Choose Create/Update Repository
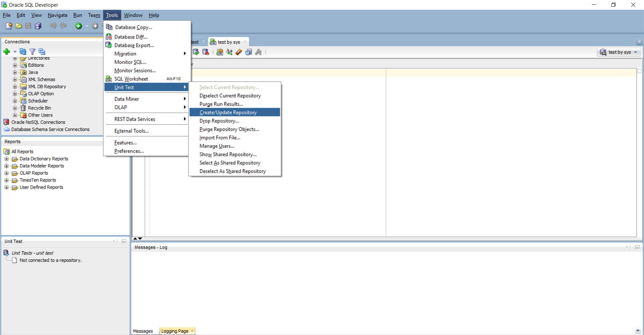 [x=235, y=112]
